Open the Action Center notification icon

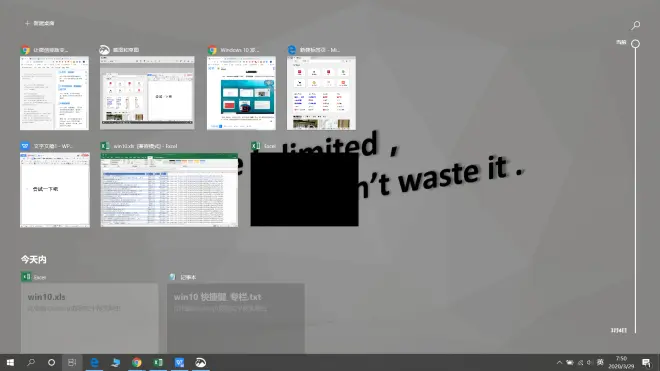coord(647,363)
